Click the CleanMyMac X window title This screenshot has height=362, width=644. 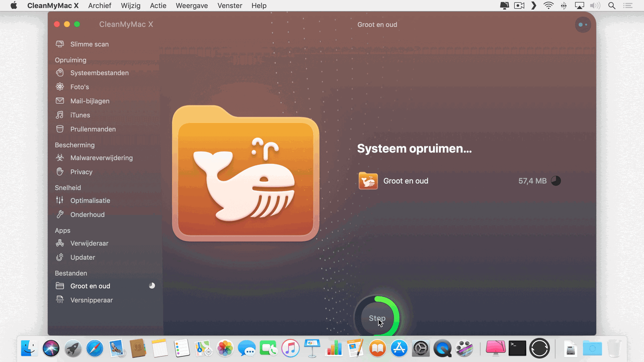(126, 25)
